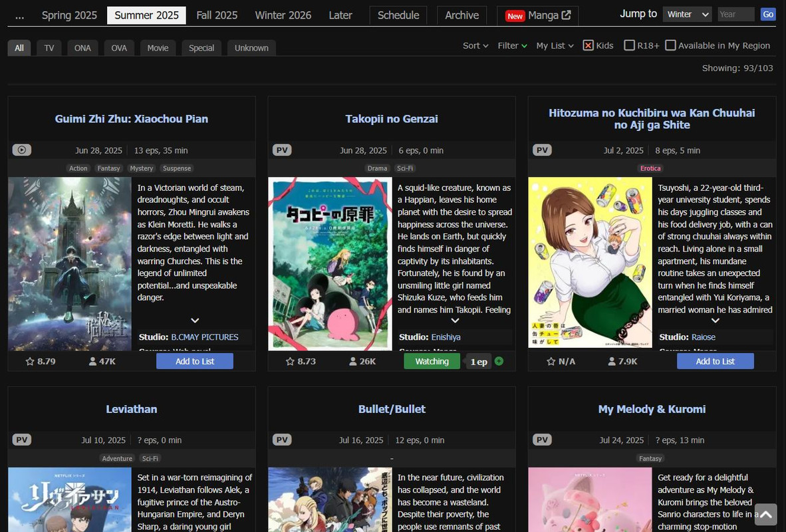Open Manga via the external link icon

coord(566,15)
